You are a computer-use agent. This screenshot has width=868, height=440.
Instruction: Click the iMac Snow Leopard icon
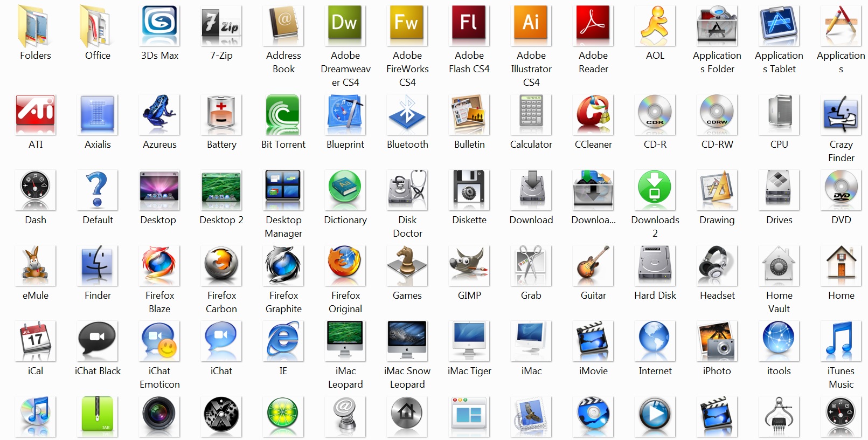pyautogui.click(x=407, y=341)
